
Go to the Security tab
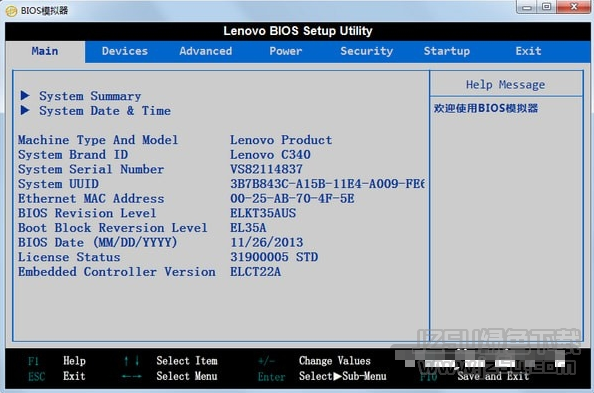tap(366, 51)
